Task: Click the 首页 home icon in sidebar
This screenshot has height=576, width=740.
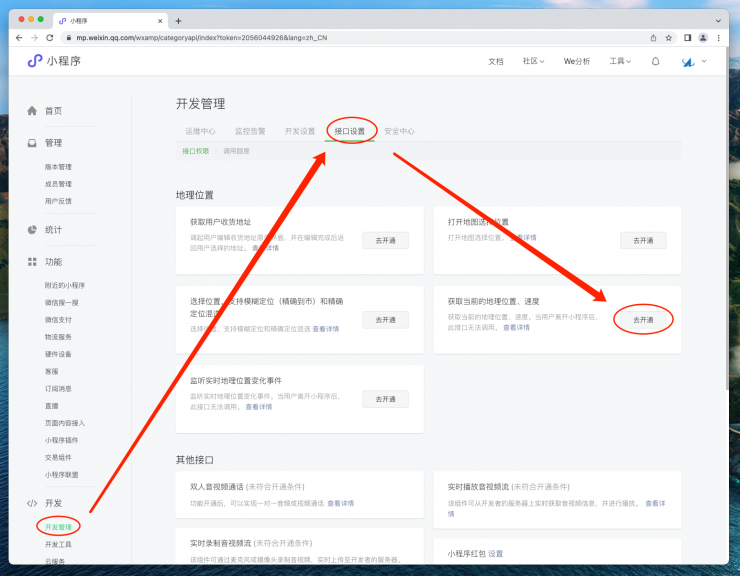Action: (32, 111)
